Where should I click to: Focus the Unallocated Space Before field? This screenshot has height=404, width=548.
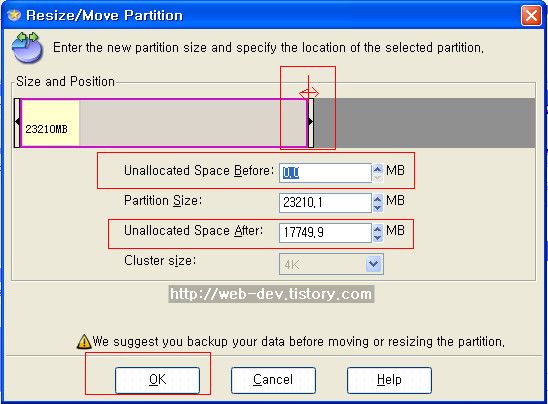click(325, 173)
